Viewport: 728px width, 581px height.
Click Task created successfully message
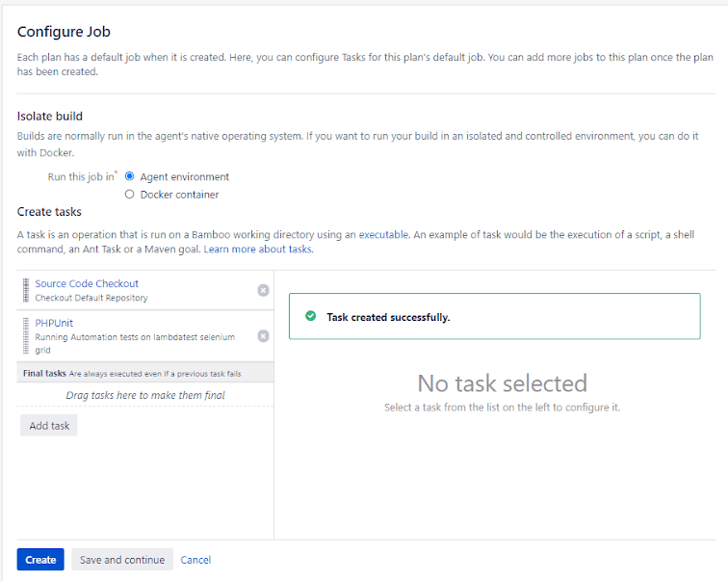tap(388, 317)
